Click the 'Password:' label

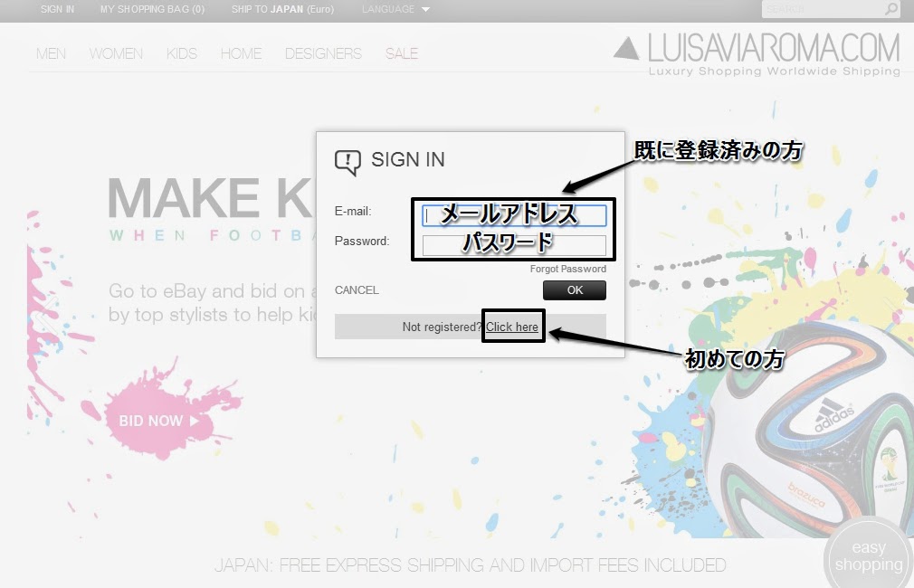pyautogui.click(x=362, y=242)
